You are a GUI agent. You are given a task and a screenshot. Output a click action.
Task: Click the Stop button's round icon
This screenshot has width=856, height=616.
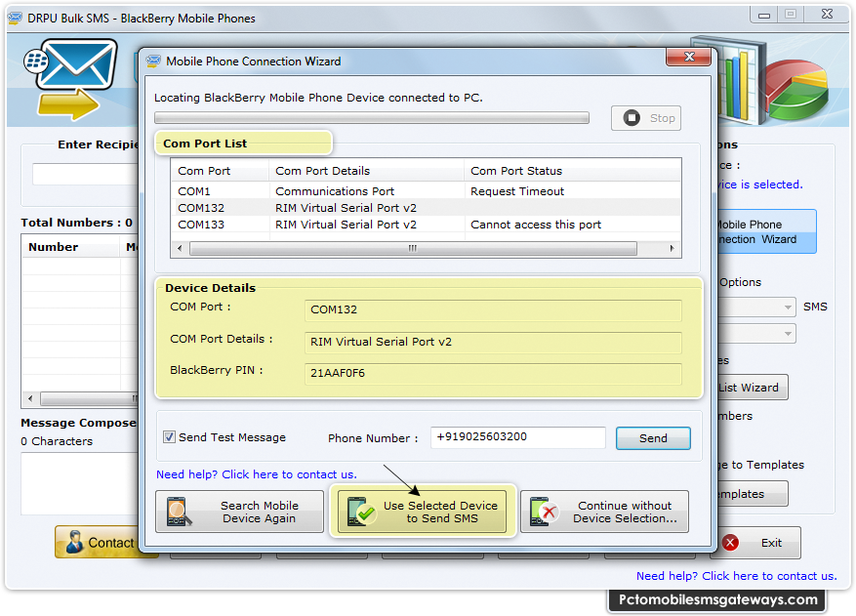(632, 118)
